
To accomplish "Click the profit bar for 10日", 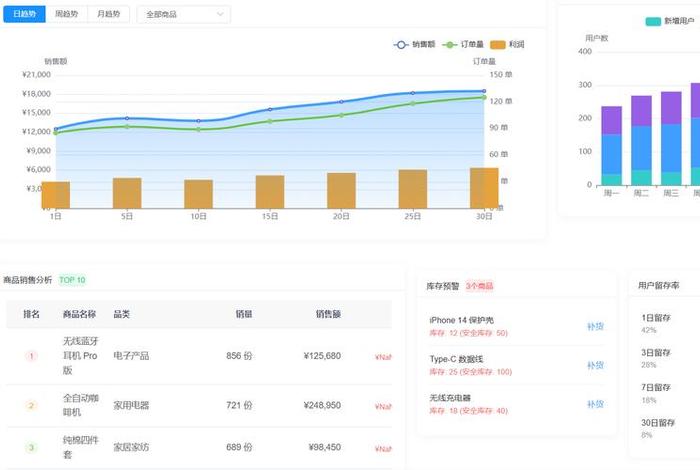I will [199, 194].
